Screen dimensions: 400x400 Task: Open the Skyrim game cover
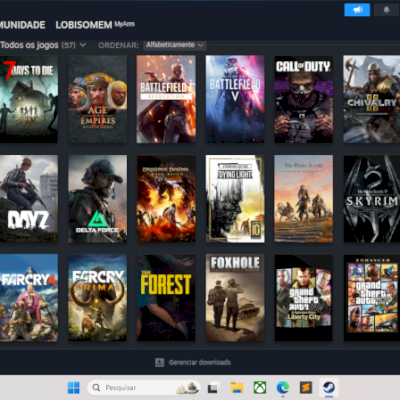(372, 199)
